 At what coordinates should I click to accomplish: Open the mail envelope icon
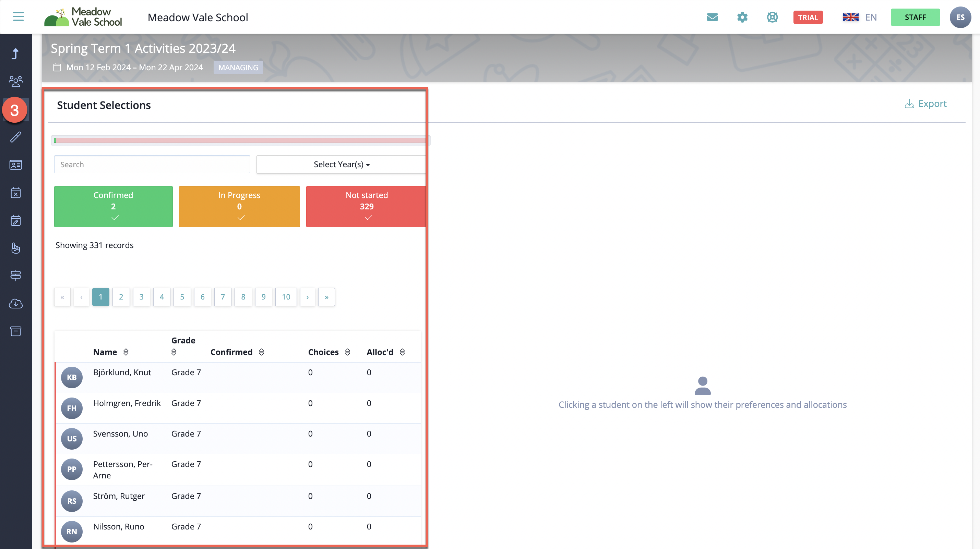click(x=712, y=17)
